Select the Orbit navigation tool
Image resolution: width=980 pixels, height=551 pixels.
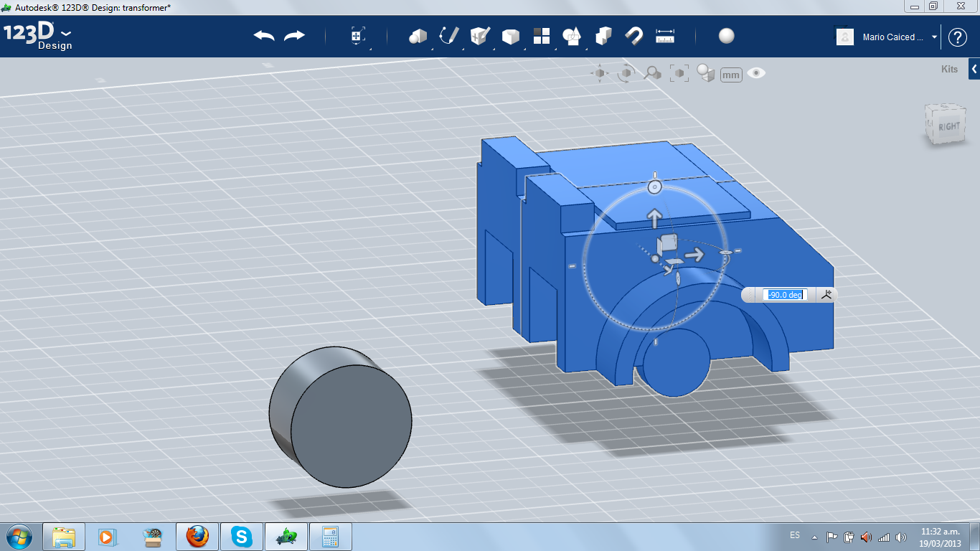626,73
